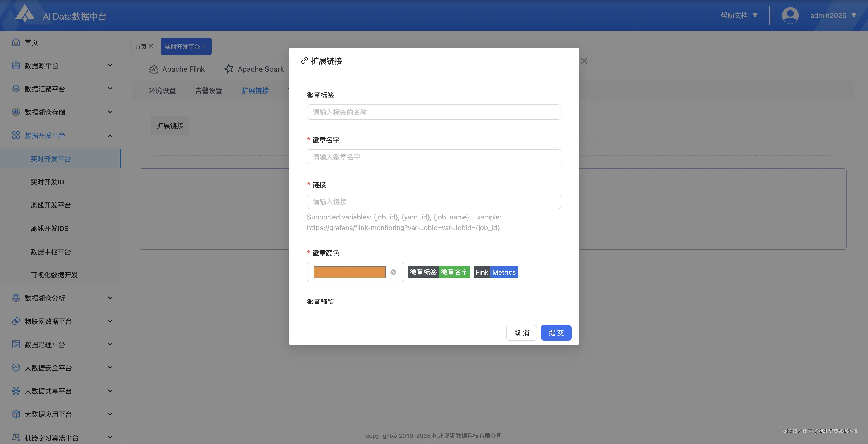Screen dimensions: 868x444
Task: Close the 首页 tab with its x
Action: tap(151, 46)
